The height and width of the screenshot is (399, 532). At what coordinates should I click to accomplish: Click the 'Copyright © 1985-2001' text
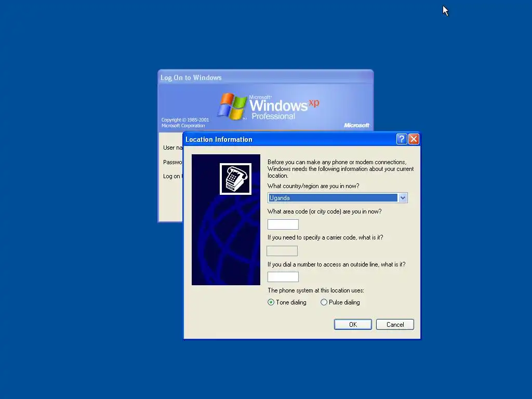[185, 120]
